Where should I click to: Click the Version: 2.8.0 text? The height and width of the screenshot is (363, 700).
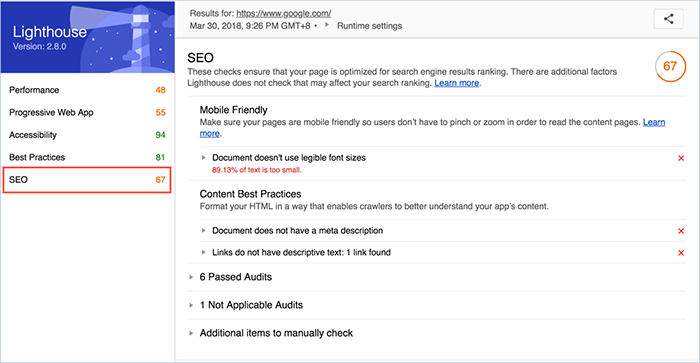tap(39, 46)
